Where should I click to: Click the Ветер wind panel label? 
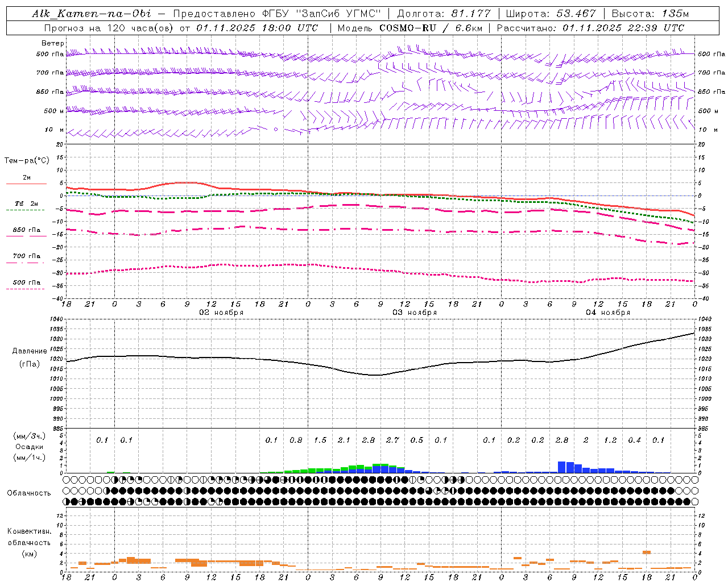point(53,43)
